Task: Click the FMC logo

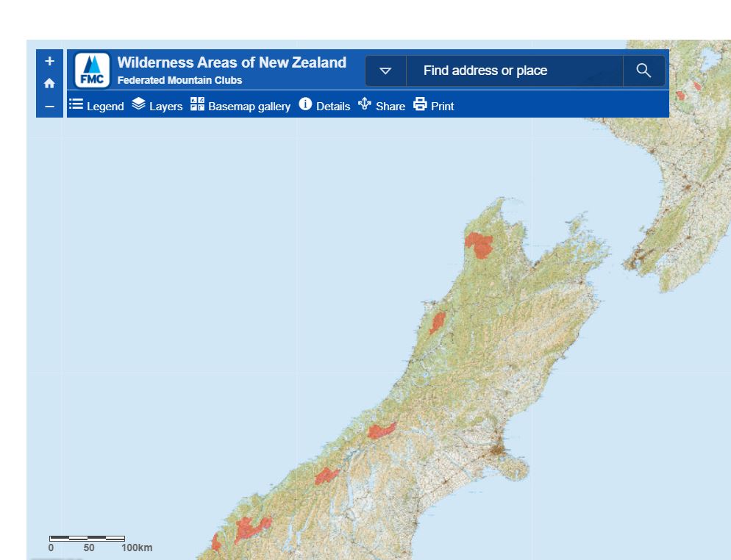Action: click(x=93, y=70)
